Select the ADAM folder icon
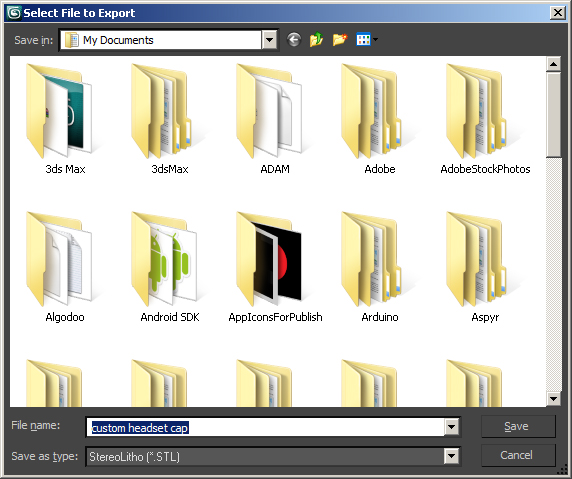Viewport: 572px width, 479px height. coord(269,111)
